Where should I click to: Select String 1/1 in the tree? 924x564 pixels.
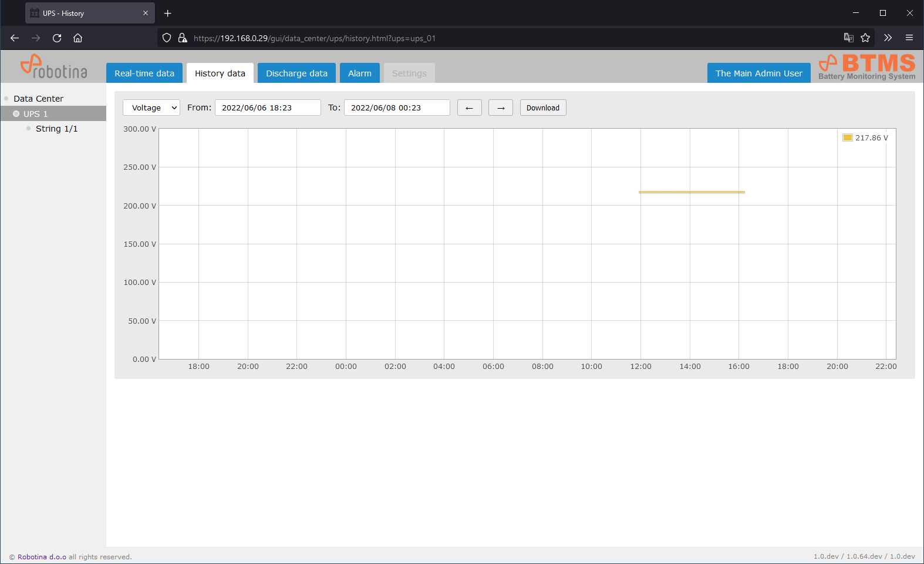56,129
